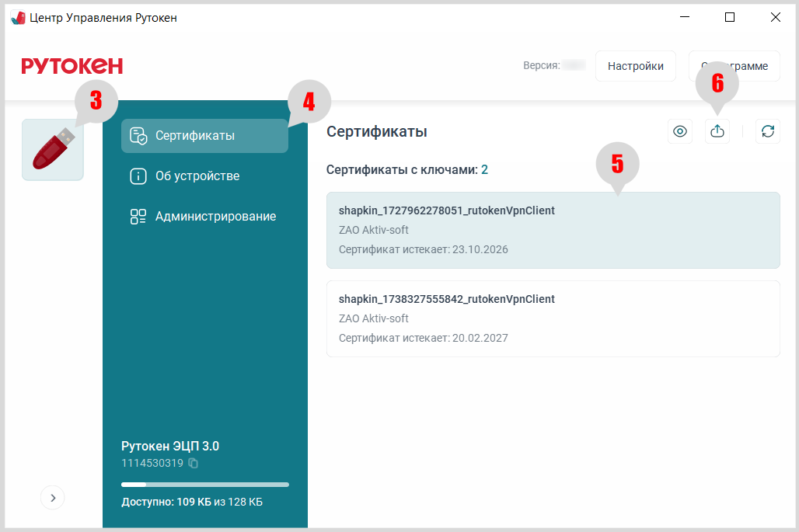The height and width of the screenshot is (532, 799).
Task: Refresh the certificates list
Action: [768, 131]
